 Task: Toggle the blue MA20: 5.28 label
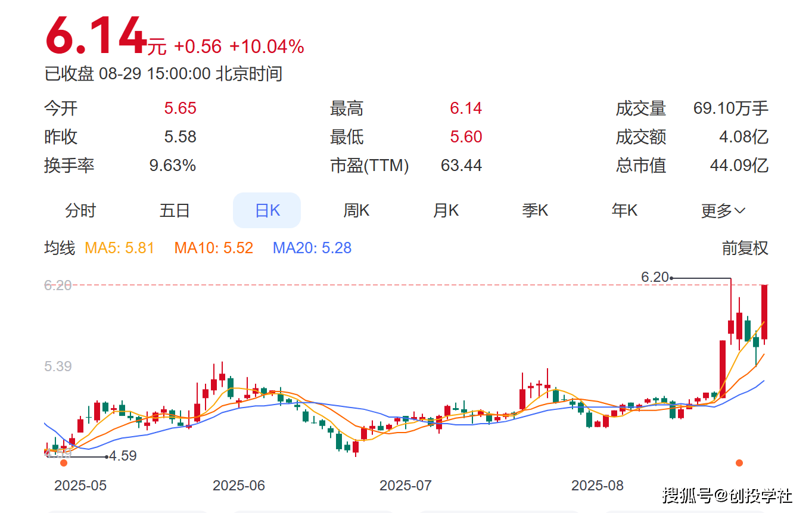(x=312, y=248)
